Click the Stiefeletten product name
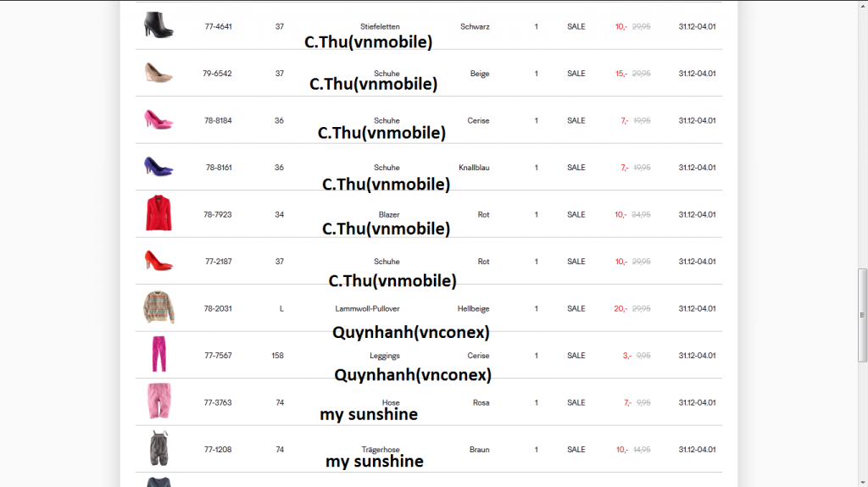Viewport: 868px width, 487px height. point(380,27)
